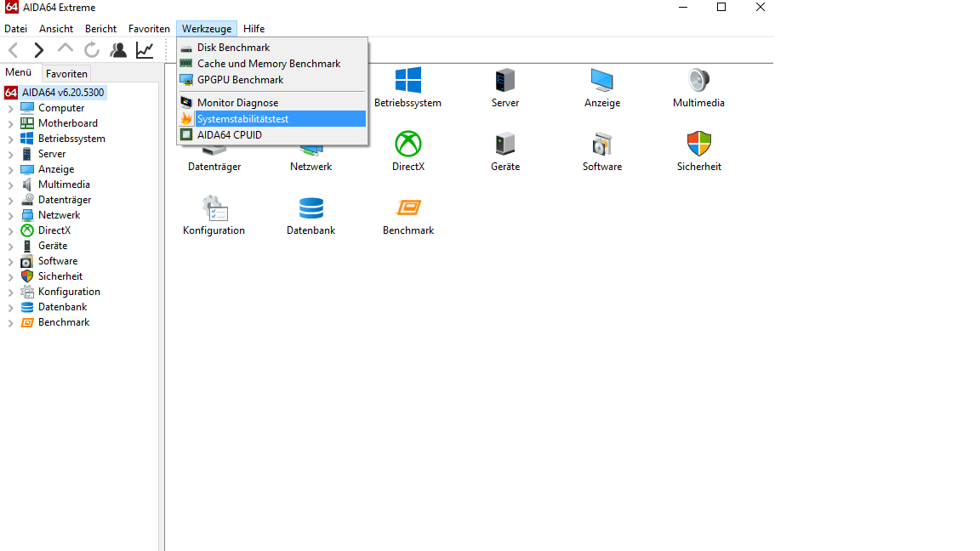This screenshot has width=980, height=551.
Task: Select Computer in the sidebar tree
Action: pos(61,108)
